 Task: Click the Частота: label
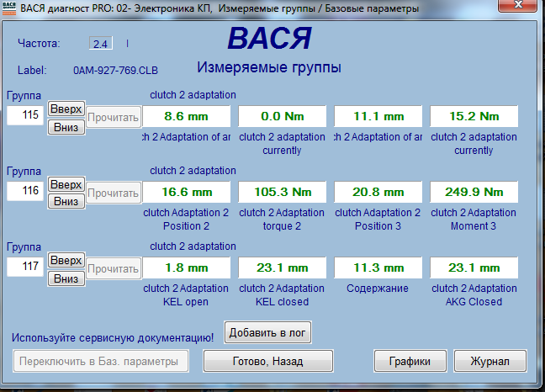(39, 44)
